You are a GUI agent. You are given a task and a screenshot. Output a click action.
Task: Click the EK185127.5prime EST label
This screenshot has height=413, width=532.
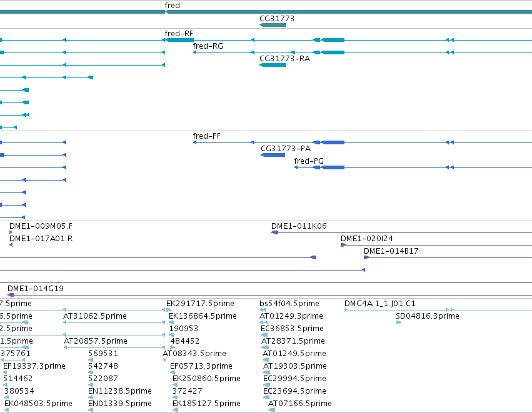point(207,404)
